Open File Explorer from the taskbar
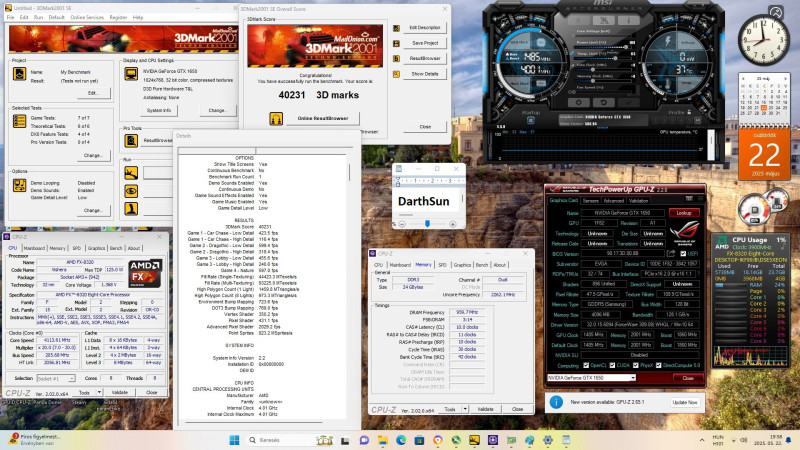Viewport: 800px width, 450px height. 383,440
